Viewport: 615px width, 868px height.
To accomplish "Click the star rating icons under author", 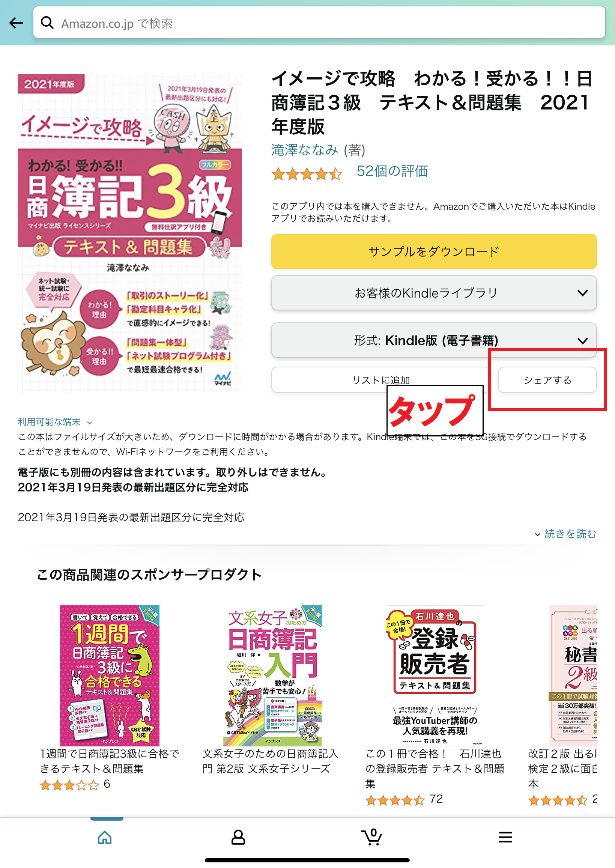I will click(x=307, y=174).
